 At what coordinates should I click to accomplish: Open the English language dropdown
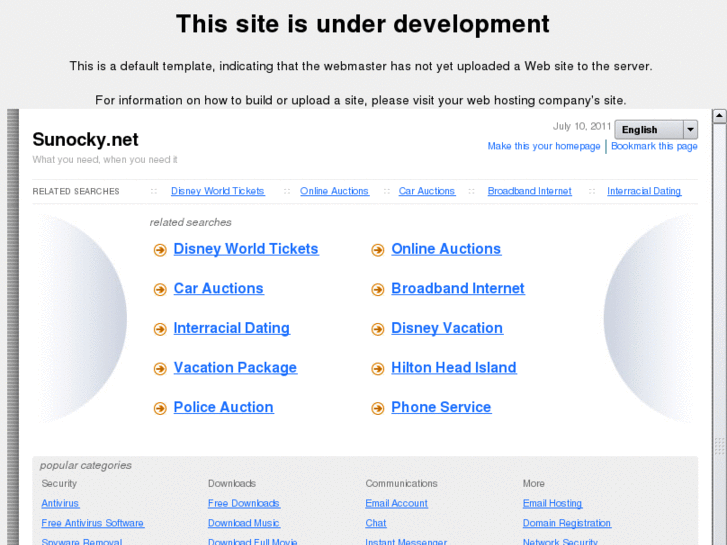pyautogui.click(x=656, y=129)
